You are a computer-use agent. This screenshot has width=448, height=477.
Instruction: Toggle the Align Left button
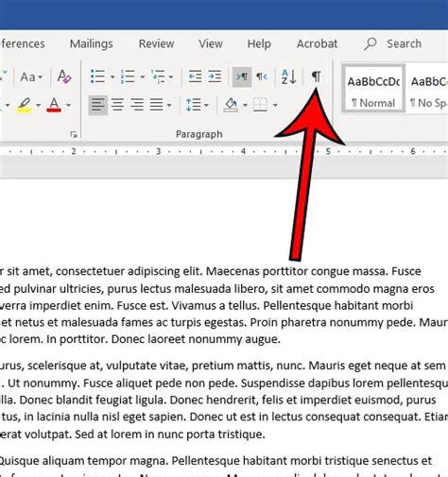coord(98,105)
